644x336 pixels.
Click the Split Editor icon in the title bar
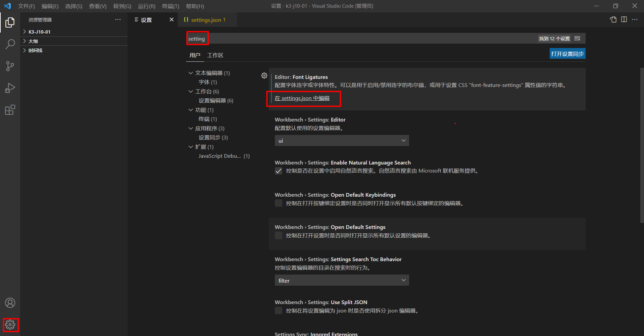(x=624, y=19)
